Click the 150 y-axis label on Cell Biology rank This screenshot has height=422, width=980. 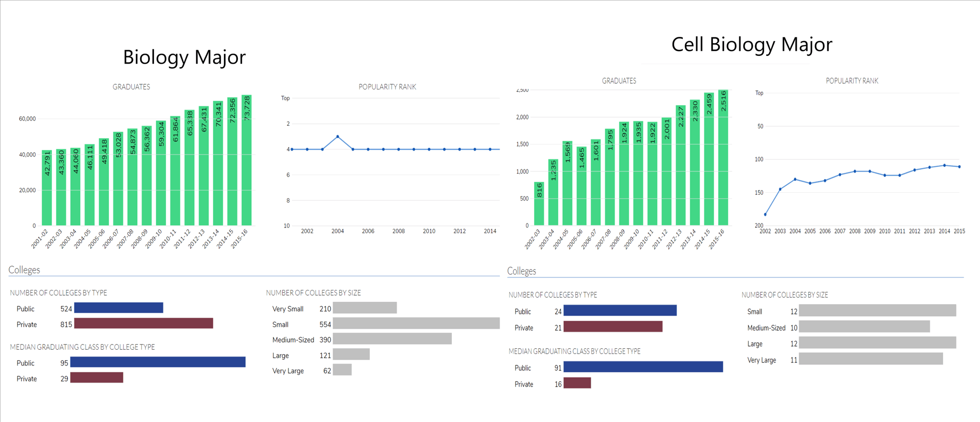759,193
